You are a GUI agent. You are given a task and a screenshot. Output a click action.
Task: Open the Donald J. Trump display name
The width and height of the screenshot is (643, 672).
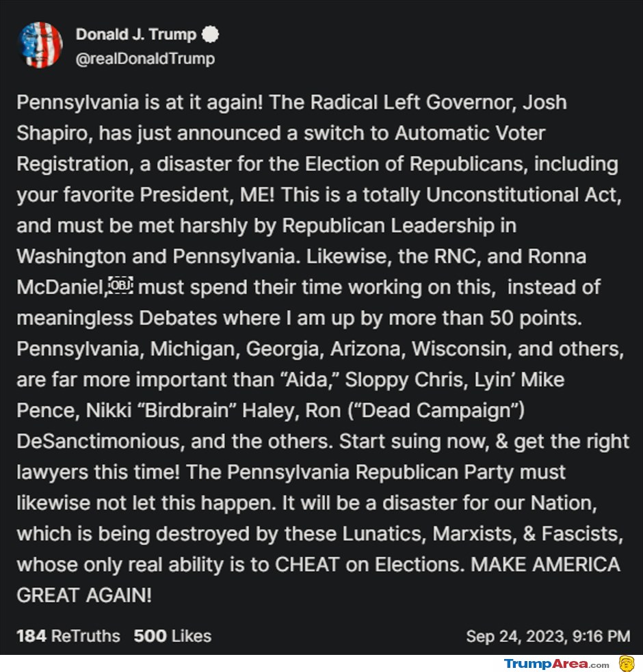point(136,34)
